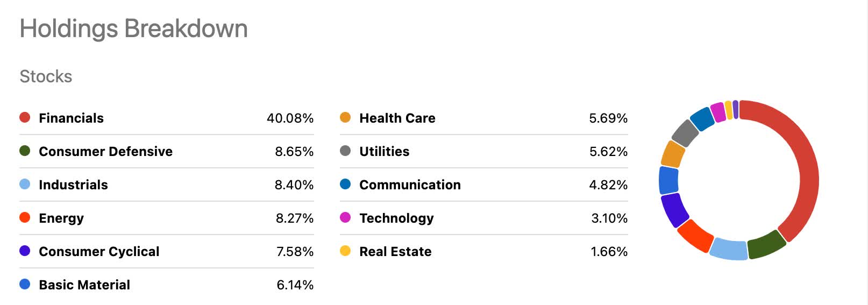Click the light blue Industrials legend dot

(25, 184)
